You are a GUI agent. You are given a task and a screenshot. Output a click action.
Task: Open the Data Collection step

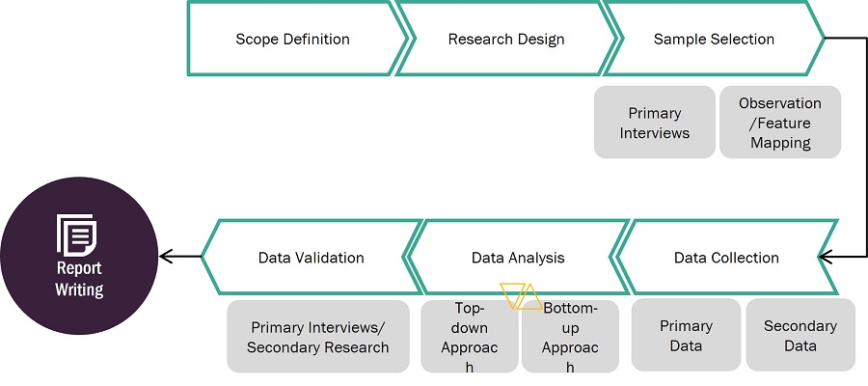[x=726, y=258]
